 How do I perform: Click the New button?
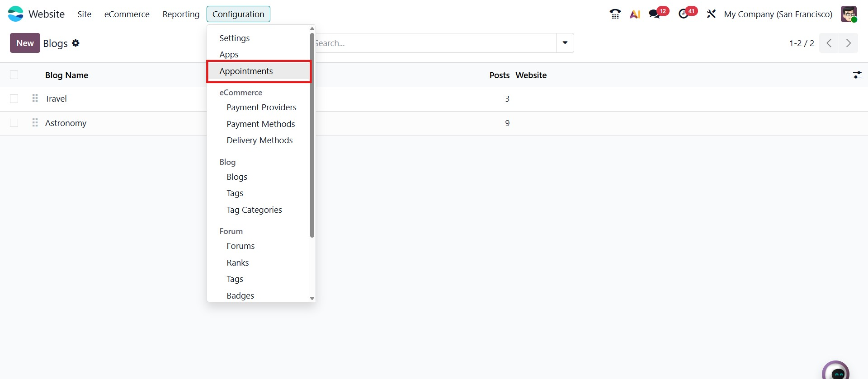[25, 43]
